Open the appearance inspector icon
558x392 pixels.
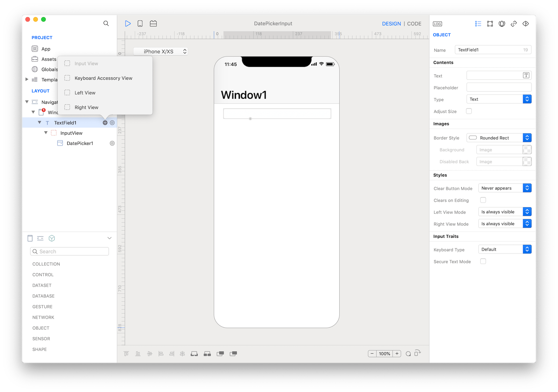coord(502,24)
